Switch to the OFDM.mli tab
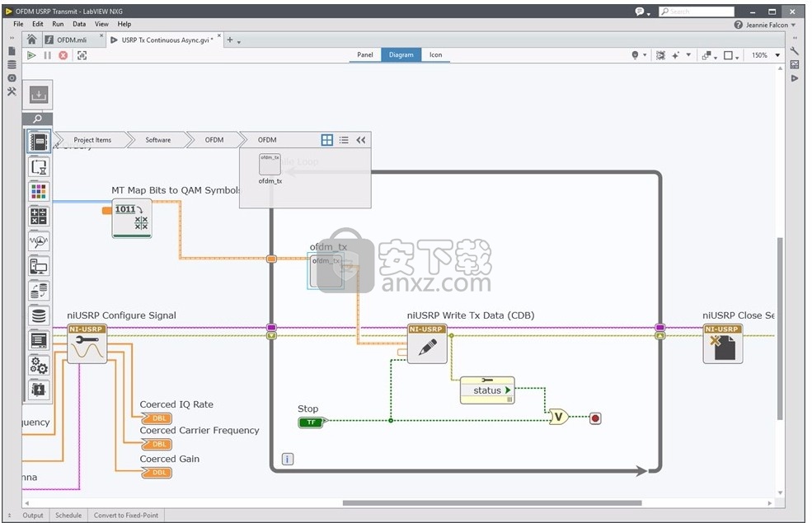This screenshot has width=812, height=523. point(72,40)
